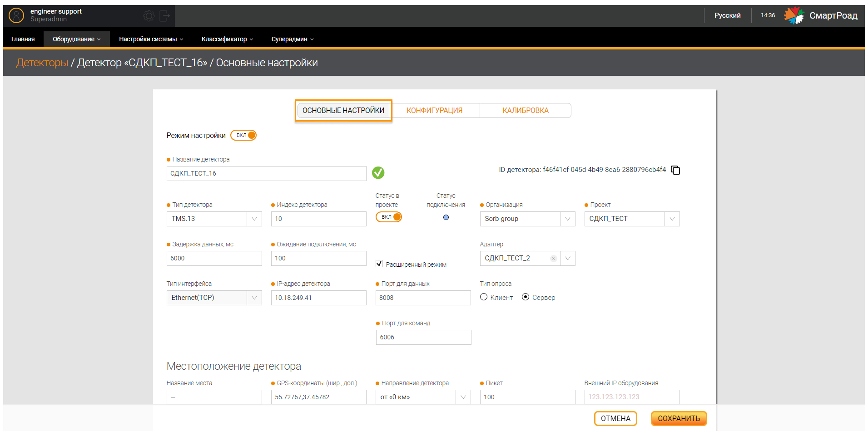This screenshot has width=868, height=436.
Task: Expand the Оборудование menu
Action: 77,39
